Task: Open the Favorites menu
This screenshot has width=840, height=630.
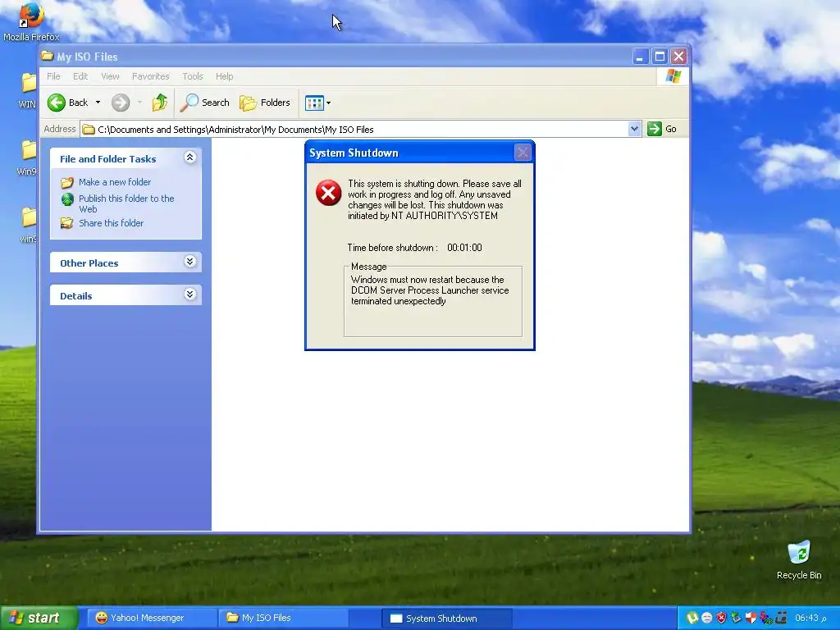Action: [x=151, y=76]
